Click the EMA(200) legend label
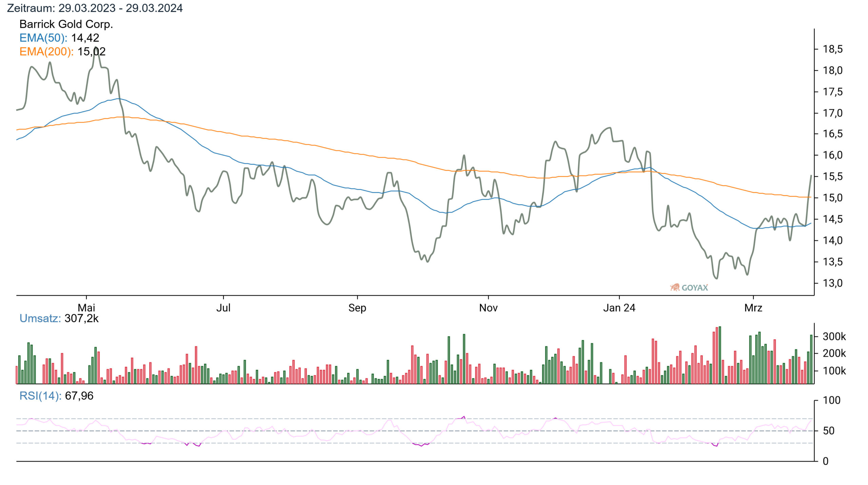This screenshot has height=485, width=868. pos(46,52)
